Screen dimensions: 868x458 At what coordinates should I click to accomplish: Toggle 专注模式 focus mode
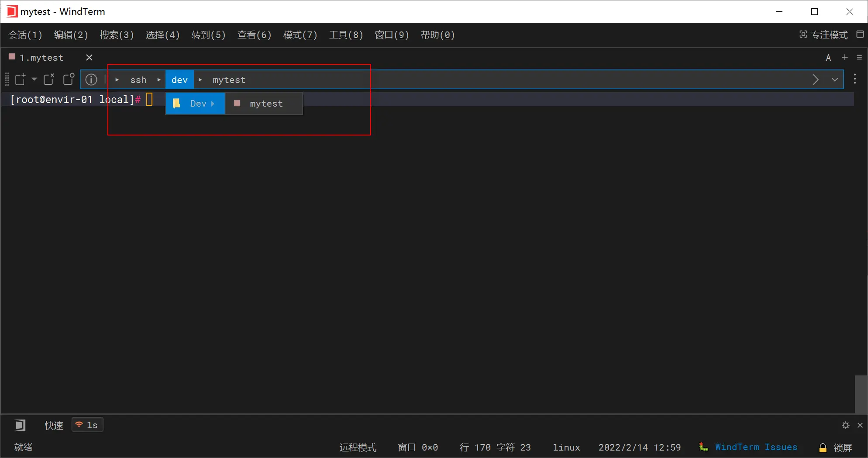823,35
